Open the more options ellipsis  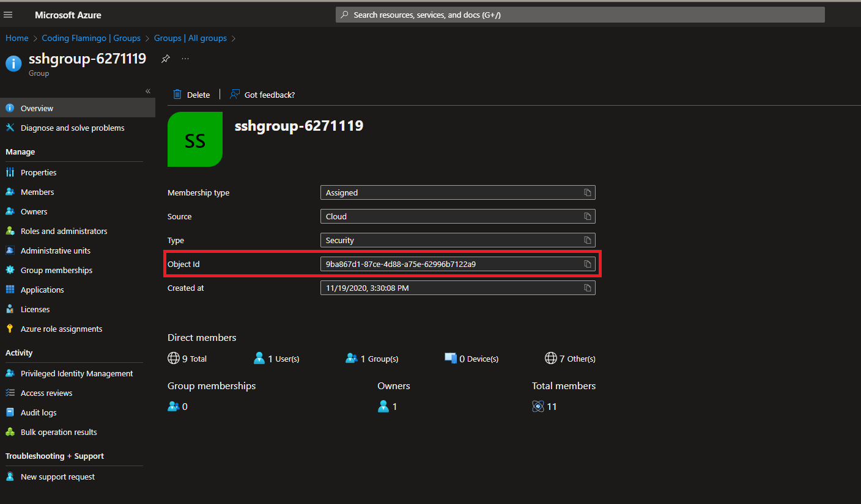click(x=185, y=59)
